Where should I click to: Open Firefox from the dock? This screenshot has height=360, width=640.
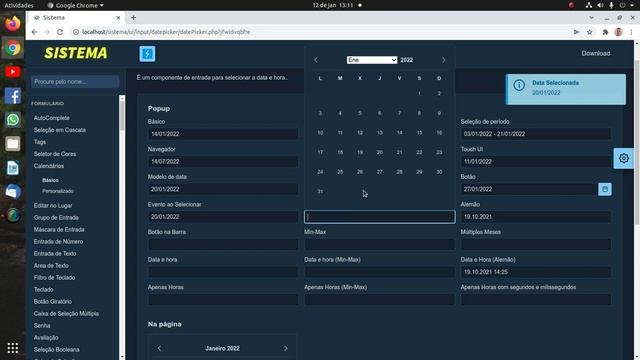13,24
